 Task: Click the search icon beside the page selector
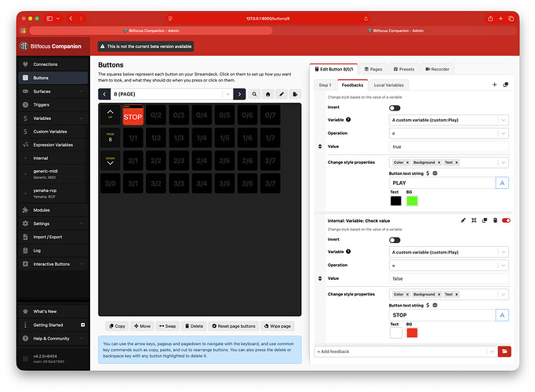pos(254,94)
